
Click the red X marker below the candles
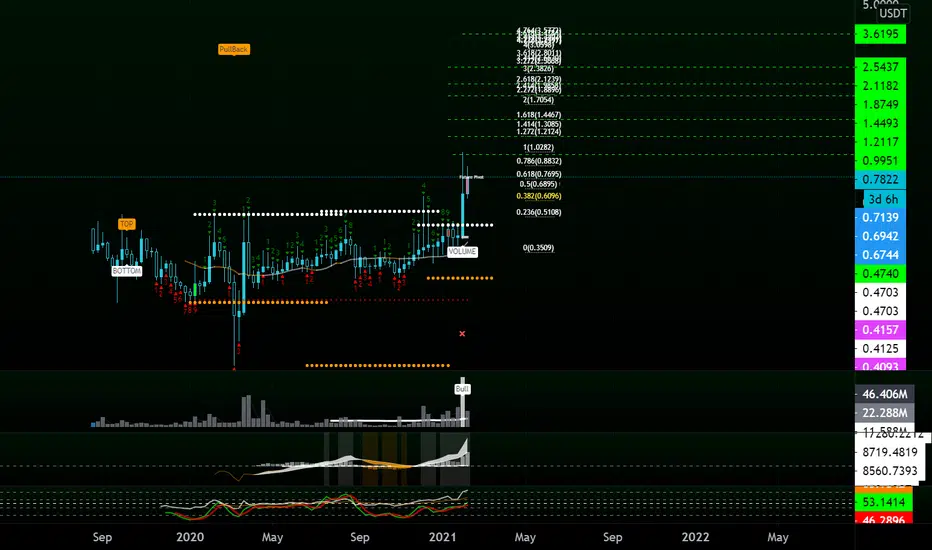tap(462, 334)
